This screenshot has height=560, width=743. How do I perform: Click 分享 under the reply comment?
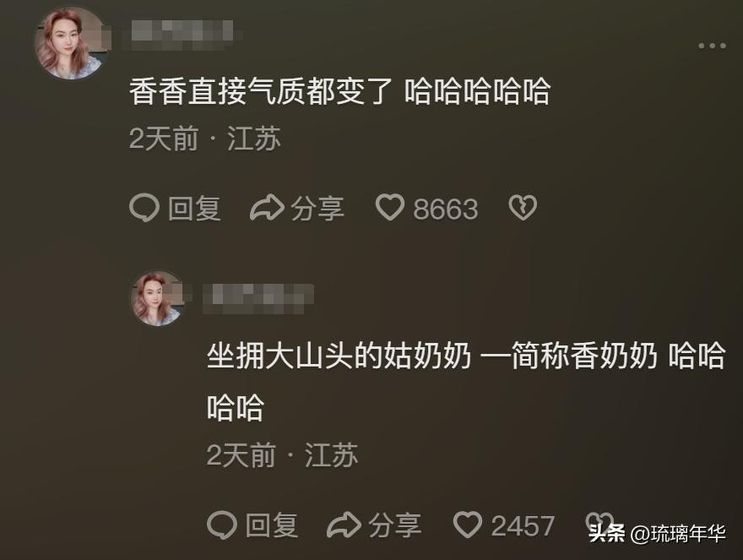(395, 525)
